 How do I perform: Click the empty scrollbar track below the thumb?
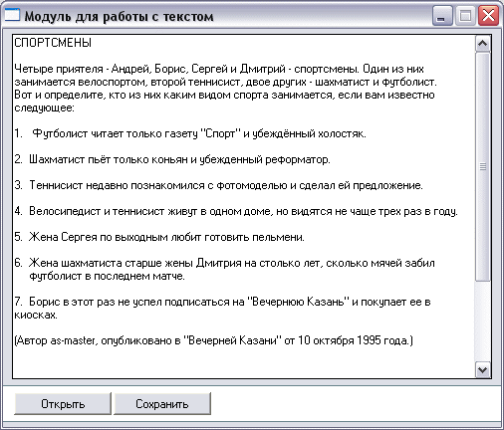click(482, 322)
